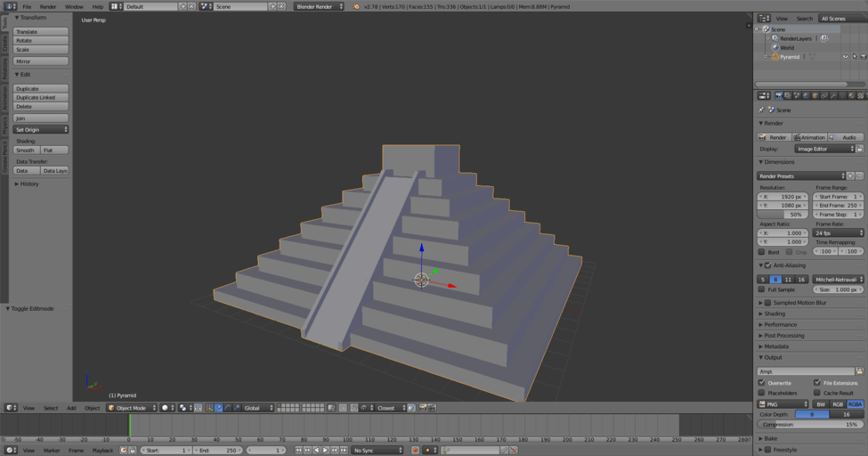Click the output path folder browse icon
Screen dimensions: 868x456
pos(860,371)
